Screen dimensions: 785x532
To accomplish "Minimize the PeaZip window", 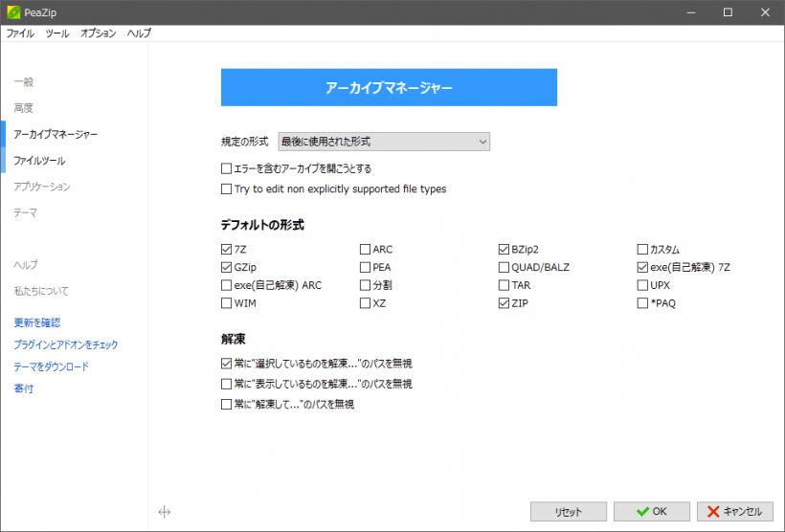I will (691, 12).
